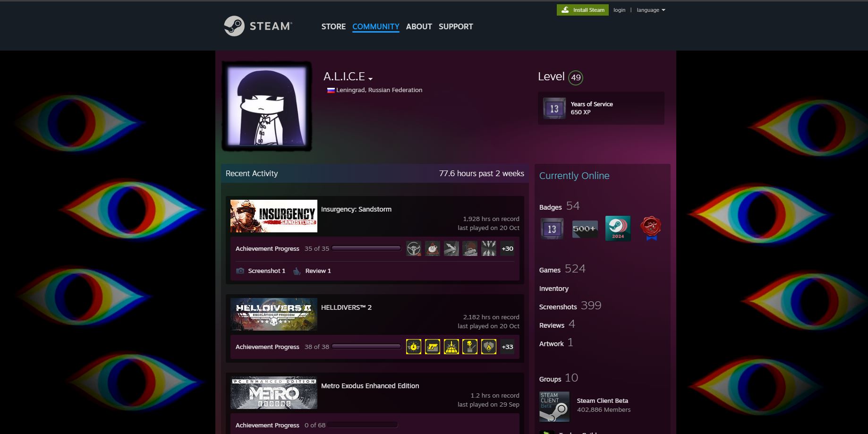Click the Metro Achievement Progress 0 of 68 label

click(280, 425)
